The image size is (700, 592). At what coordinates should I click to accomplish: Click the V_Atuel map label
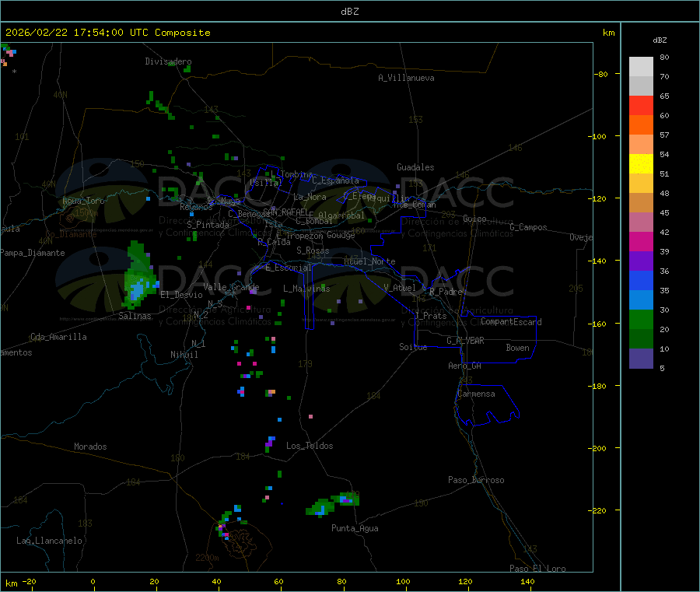pos(400,288)
